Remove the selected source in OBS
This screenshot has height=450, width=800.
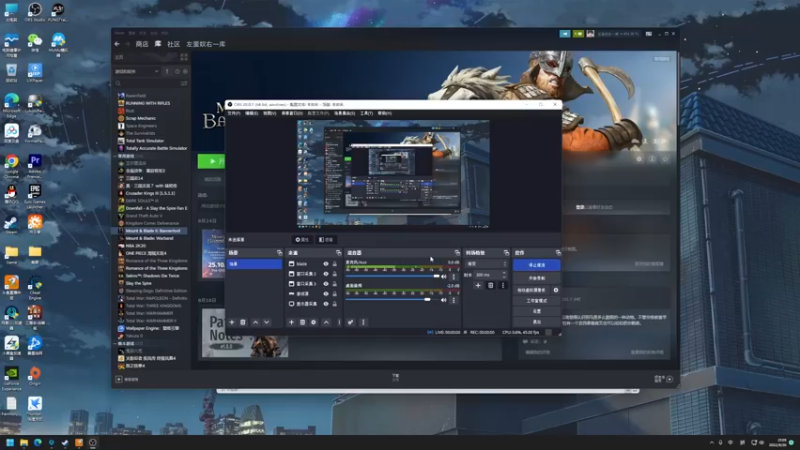pos(303,322)
